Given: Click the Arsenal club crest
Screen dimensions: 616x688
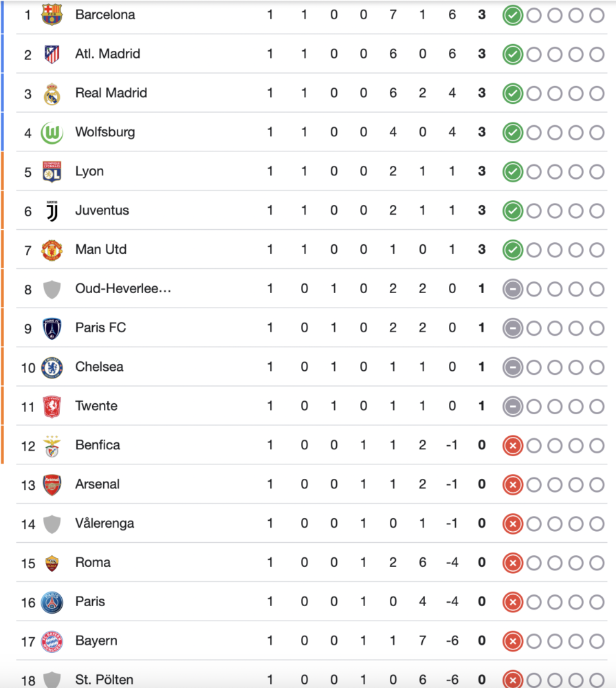Looking at the screenshot, I should 52,485.
